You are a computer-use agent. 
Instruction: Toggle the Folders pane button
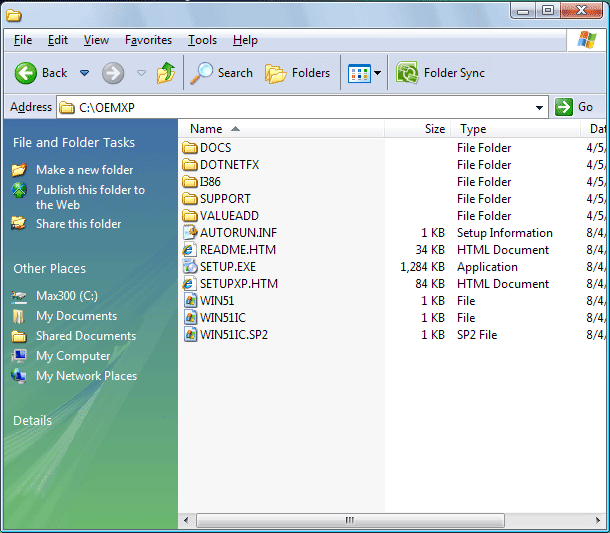[x=297, y=73]
